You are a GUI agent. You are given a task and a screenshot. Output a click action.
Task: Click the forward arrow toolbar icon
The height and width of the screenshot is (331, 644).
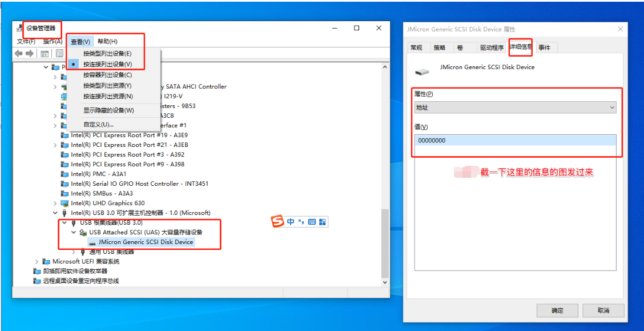coord(29,53)
